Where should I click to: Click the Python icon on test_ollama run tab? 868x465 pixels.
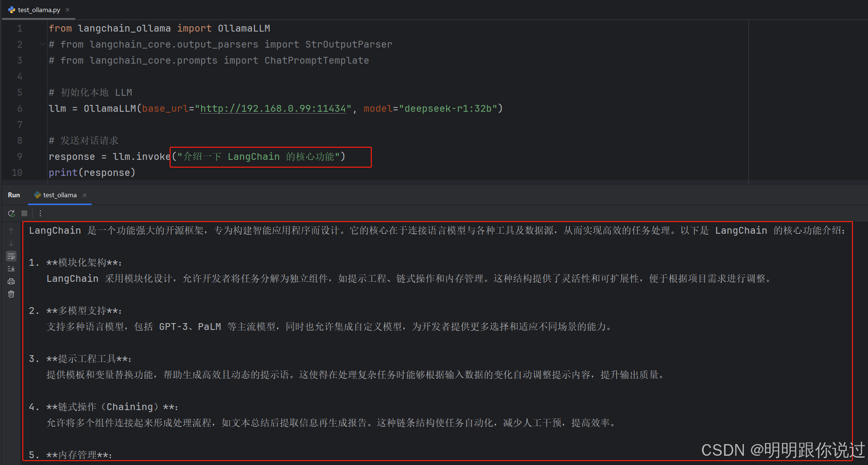[x=37, y=195]
